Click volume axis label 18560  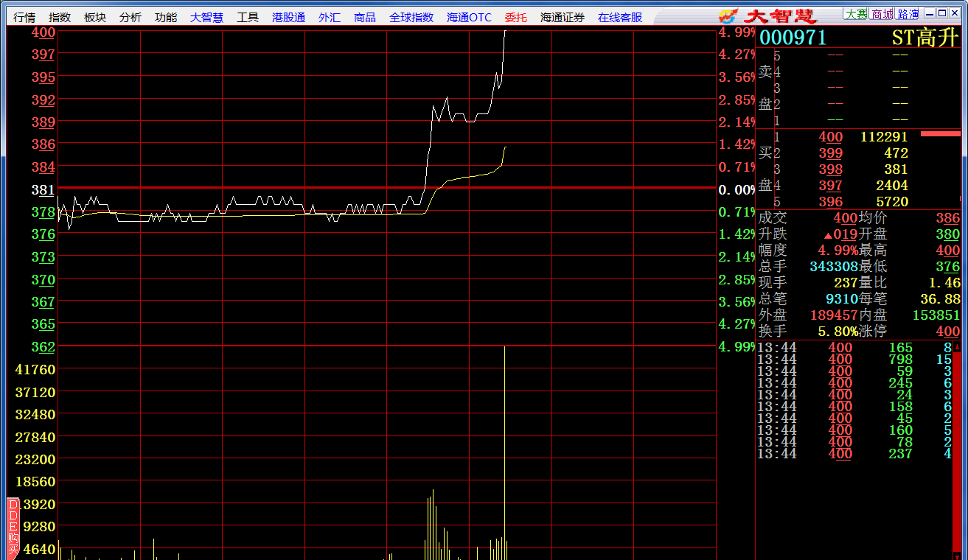(35, 482)
